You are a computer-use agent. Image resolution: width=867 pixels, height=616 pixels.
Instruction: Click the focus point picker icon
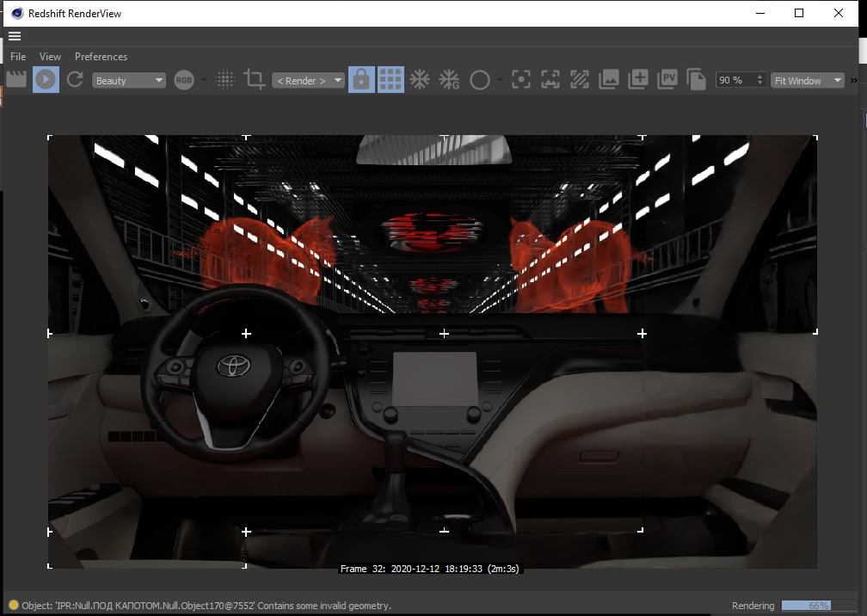[x=521, y=80]
